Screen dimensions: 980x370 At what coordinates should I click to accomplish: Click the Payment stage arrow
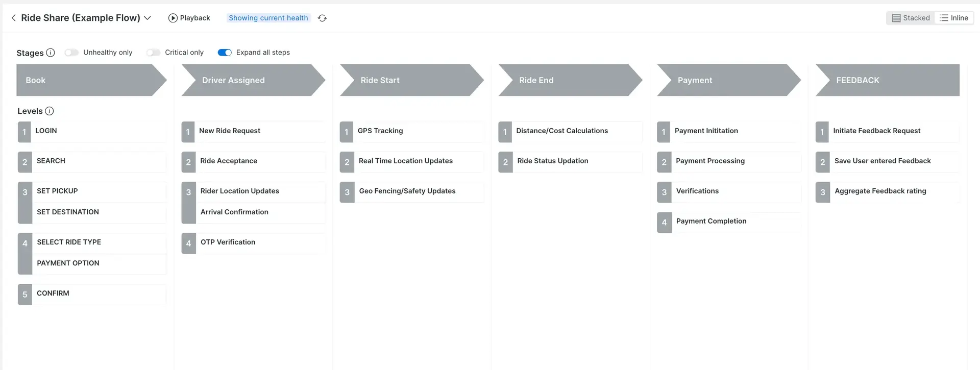pos(725,80)
